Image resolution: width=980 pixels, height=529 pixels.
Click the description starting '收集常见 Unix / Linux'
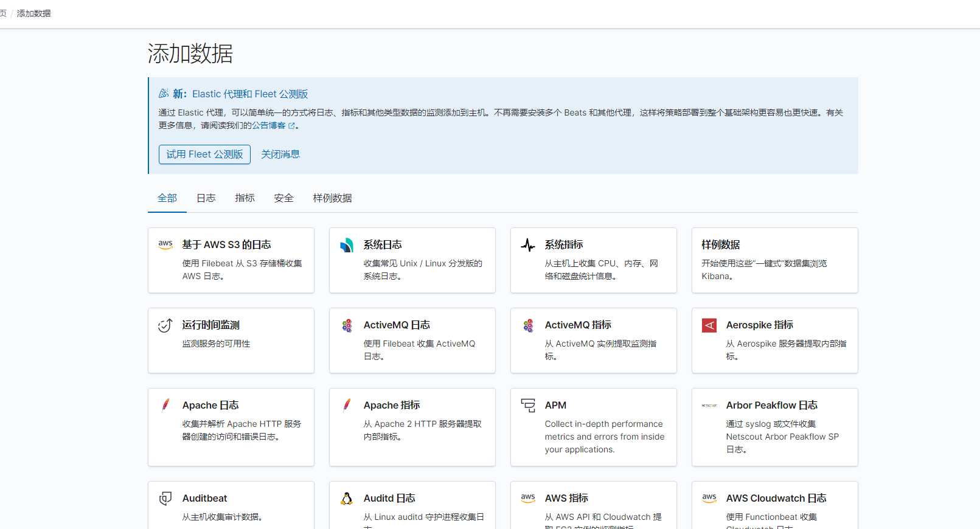coord(423,269)
